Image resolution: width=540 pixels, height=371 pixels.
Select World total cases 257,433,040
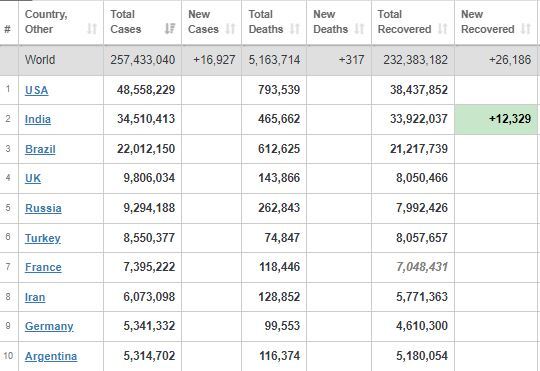[143, 60]
